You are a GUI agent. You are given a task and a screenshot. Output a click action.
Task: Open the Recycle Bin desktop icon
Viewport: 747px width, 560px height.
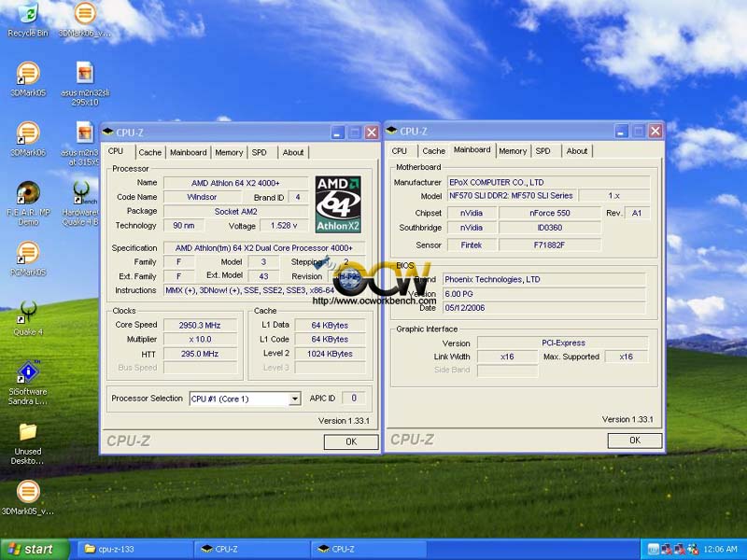pos(28,19)
